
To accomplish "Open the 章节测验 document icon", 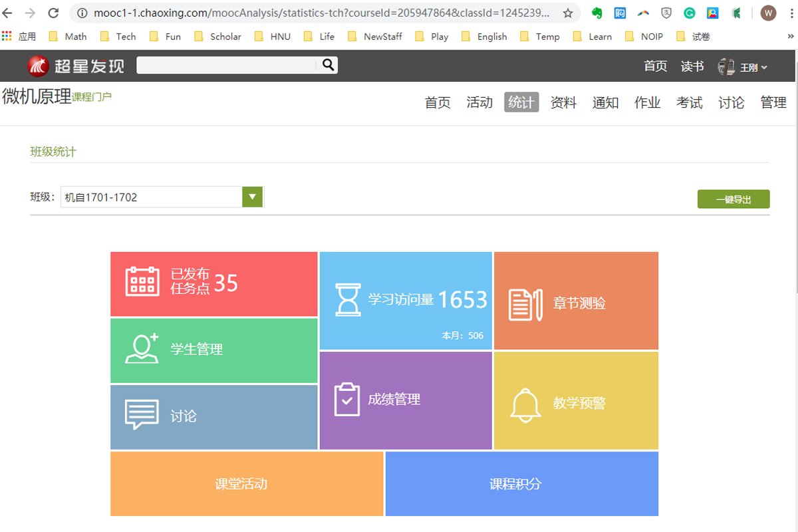I will tap(525, 304).
